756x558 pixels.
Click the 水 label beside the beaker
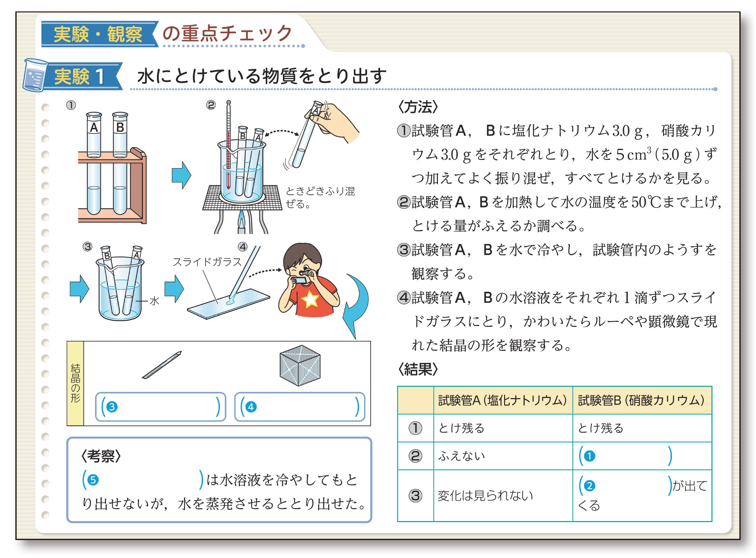coord(154,301)
